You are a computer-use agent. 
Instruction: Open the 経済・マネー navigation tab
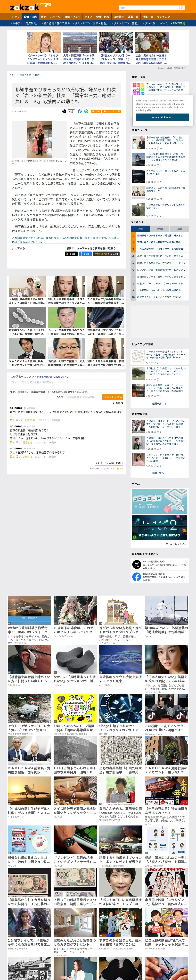click(x=72, y=17)
